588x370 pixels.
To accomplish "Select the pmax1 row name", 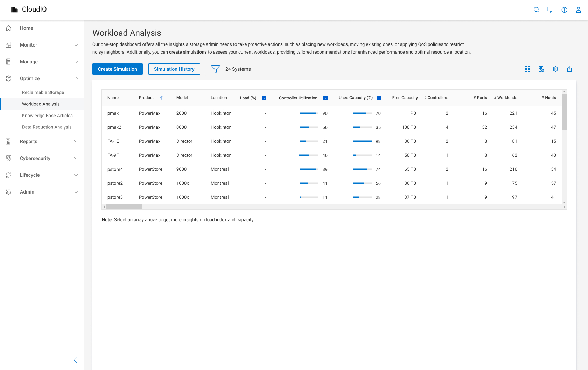I will click(114, 113).
